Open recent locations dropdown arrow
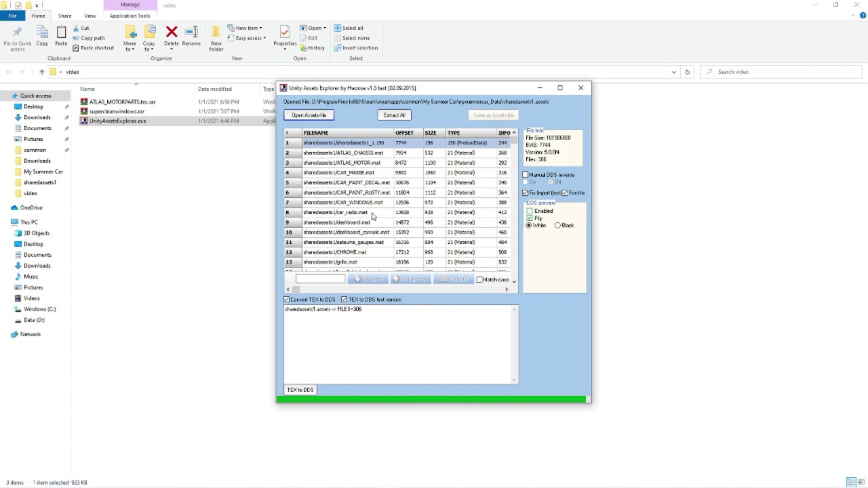This screenshot has width=868, height=488. pos(31,72)
